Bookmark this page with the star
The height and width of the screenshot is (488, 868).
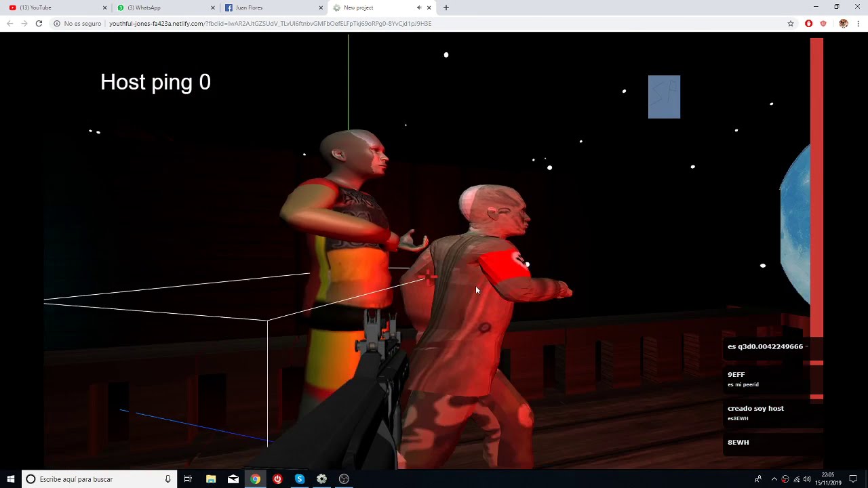tap(791, 24)
